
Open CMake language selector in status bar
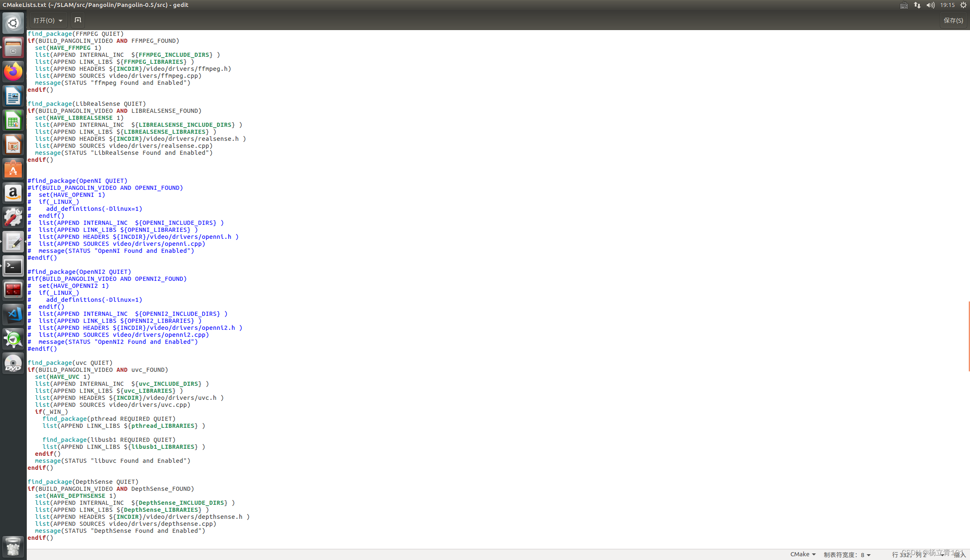(x=802, y=554)
